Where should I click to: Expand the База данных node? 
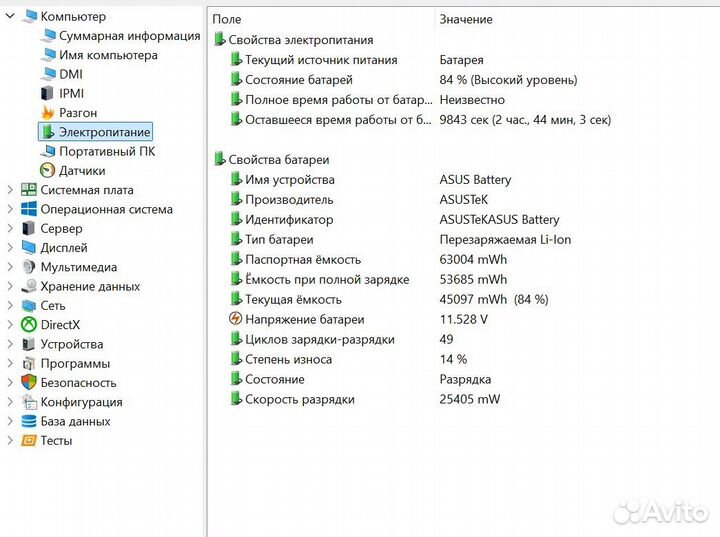(10, 421)
